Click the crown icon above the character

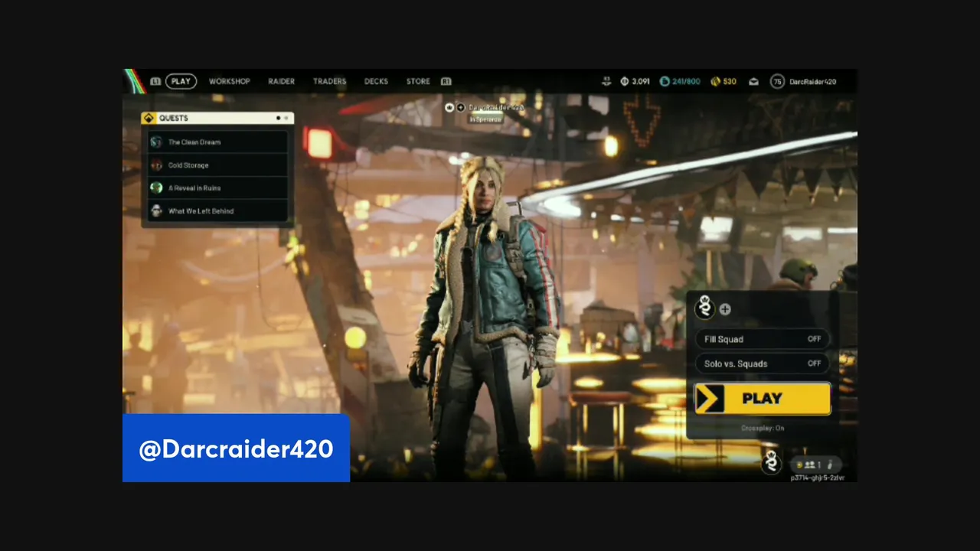tap(449, 108)
